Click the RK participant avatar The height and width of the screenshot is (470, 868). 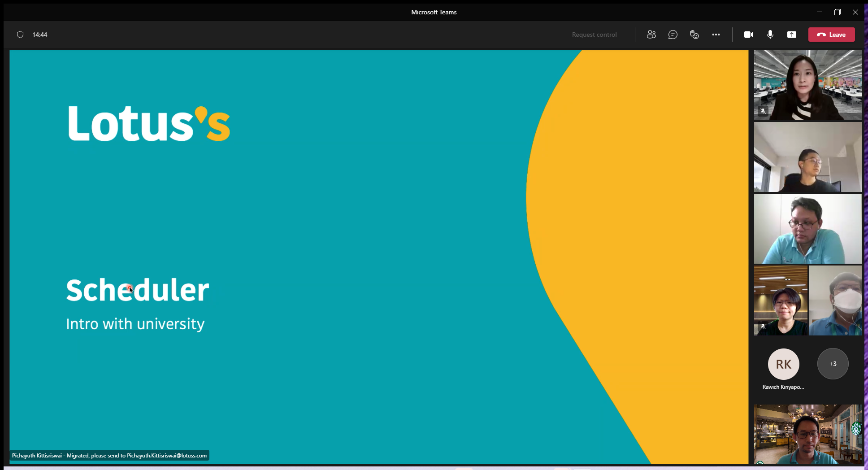pos(784,364)
